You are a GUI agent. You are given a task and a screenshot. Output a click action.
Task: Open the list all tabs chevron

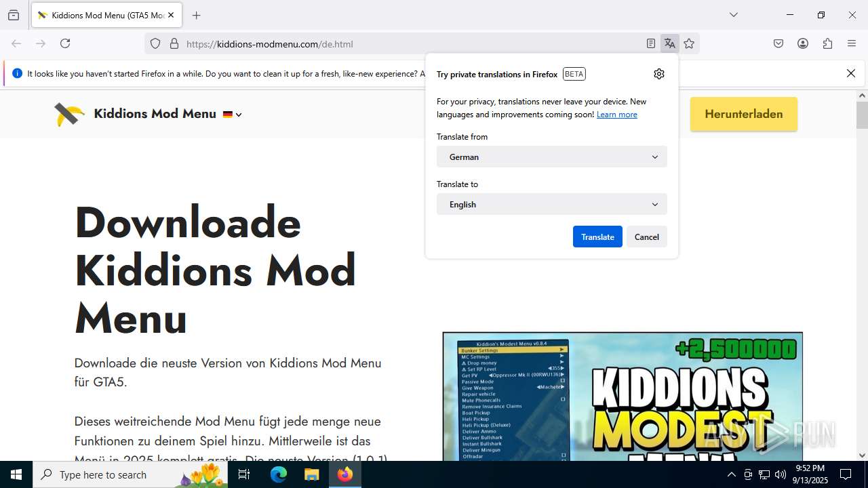[x=733, y=15]
